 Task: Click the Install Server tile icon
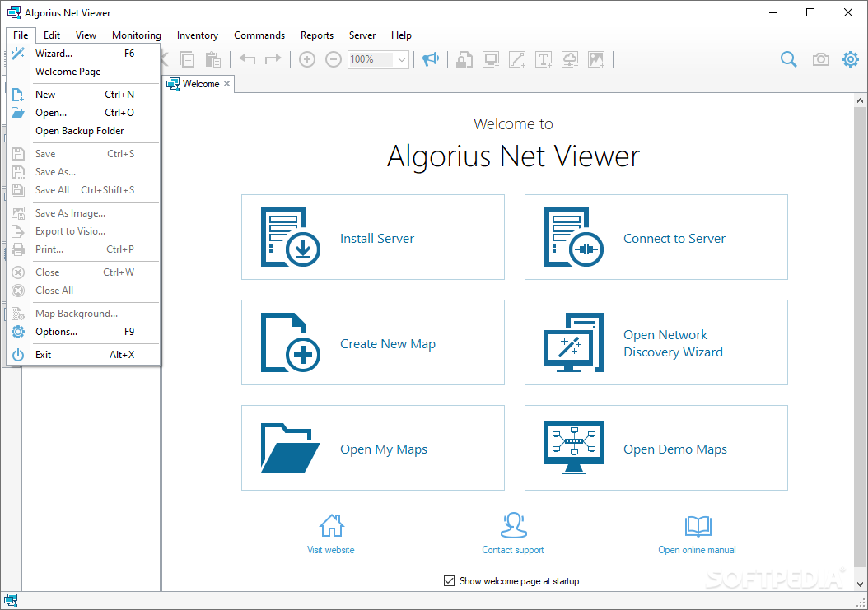290,237
